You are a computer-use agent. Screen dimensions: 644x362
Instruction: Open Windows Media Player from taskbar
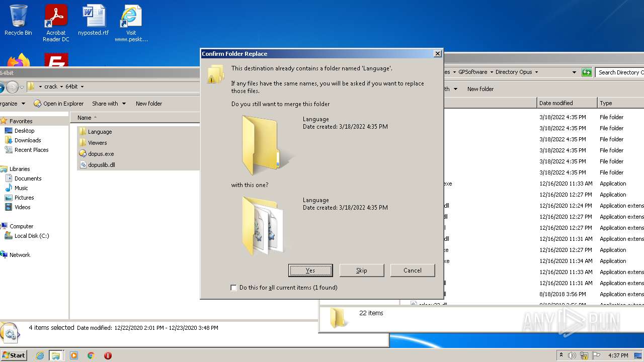tap(74, 355)
